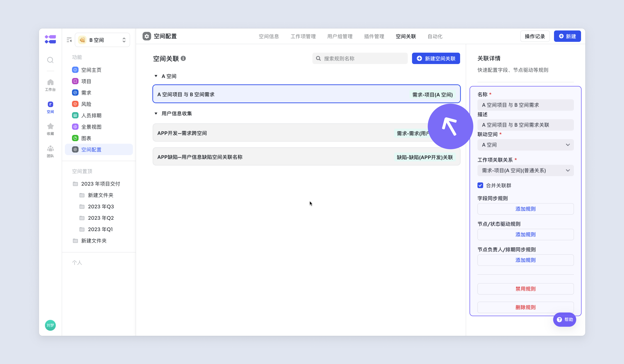Image resolution: width=624 pixels, height=364 pixels.
Task: Open 团队 team icon
Action: coord(50,152)
